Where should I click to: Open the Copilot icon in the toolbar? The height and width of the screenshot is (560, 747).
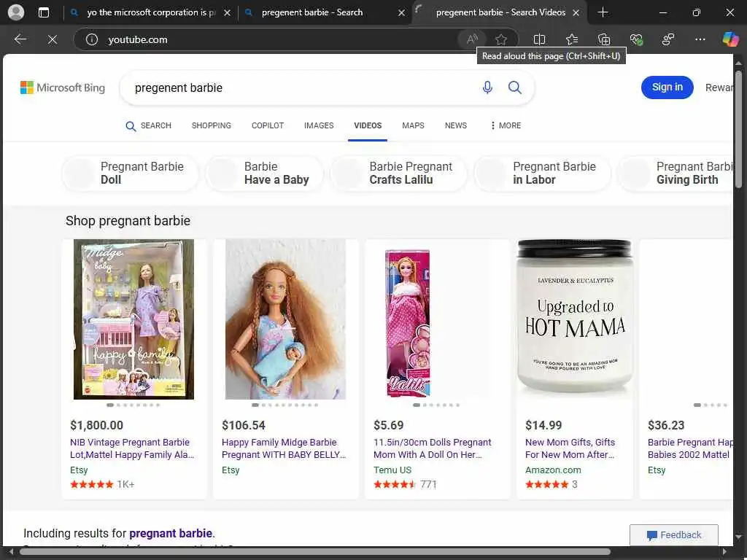point(730,39)
